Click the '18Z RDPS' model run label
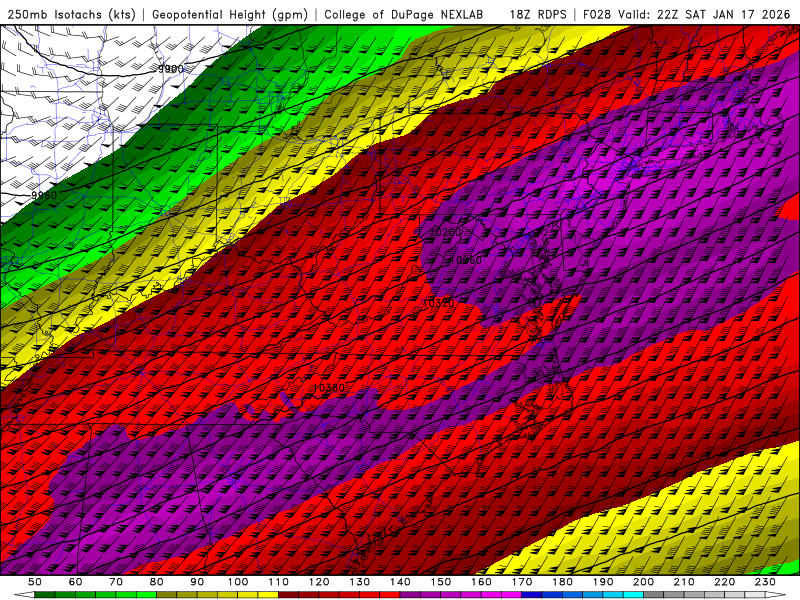This screenshot has height=600, width=800. point(538,14)
